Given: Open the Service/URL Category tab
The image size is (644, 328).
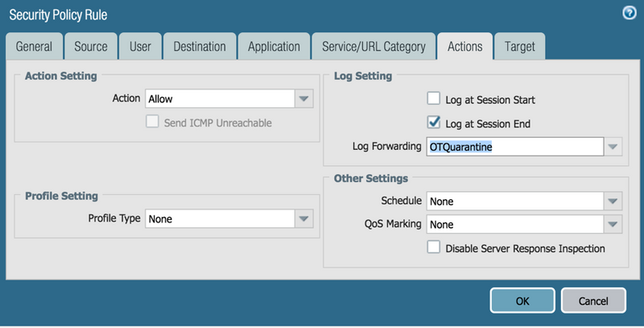Looking at the screenshot, I should (x=374, y=47).
